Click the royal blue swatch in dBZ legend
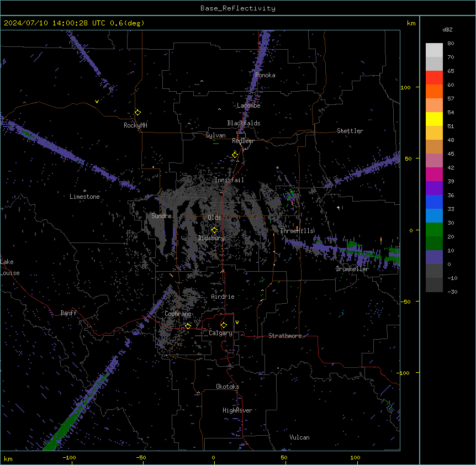This screenshot has width=476, height=465. coord(434,202)
